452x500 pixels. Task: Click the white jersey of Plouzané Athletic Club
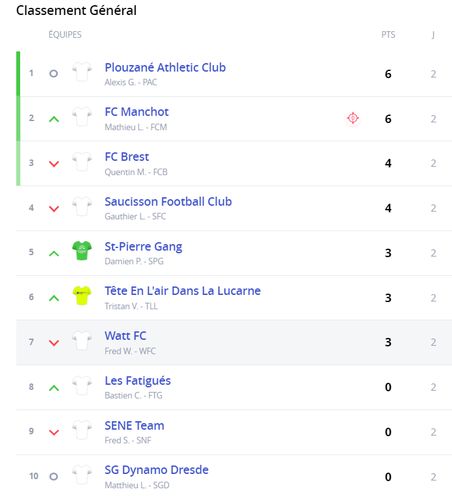(x=82, y=72)
